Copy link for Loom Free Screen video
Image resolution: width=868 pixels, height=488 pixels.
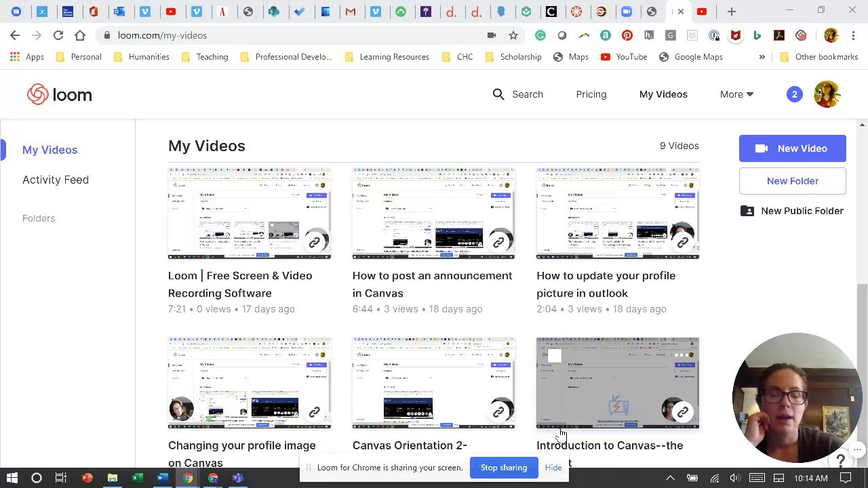pyautogui.click(x=314, y=242)
